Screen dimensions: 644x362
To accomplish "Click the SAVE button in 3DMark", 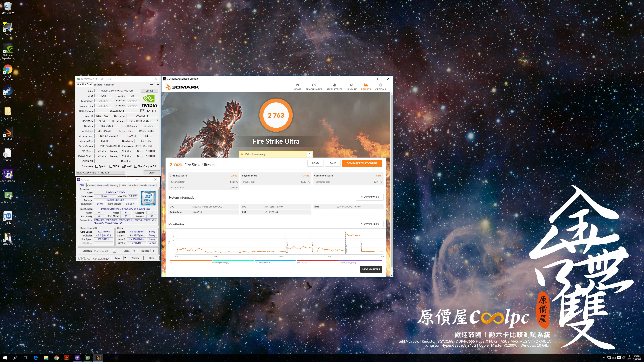I will (333, 163).
